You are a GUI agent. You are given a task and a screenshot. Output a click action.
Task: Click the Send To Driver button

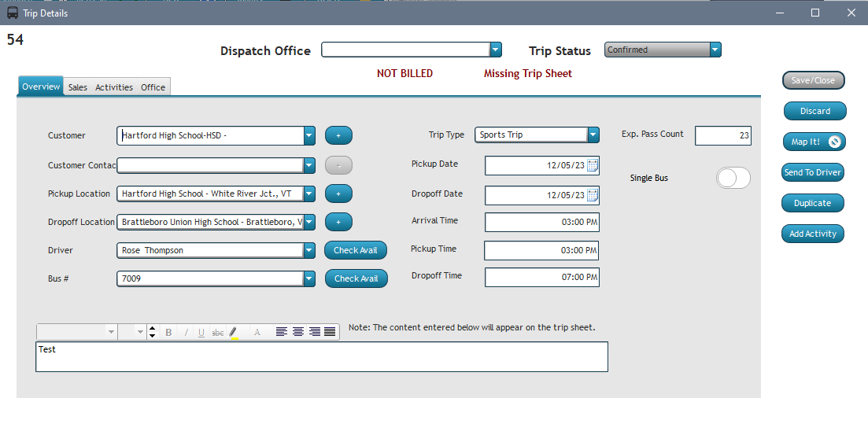point(813,172)
